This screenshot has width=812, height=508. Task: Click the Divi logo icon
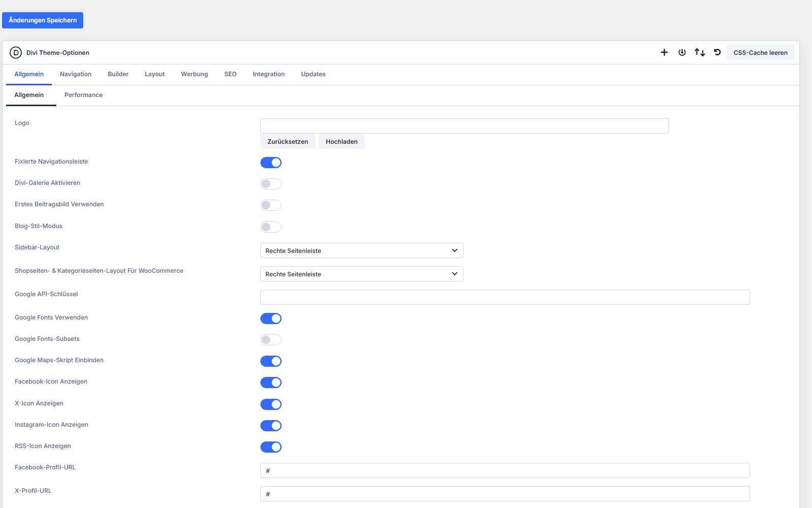pos(16,52)
